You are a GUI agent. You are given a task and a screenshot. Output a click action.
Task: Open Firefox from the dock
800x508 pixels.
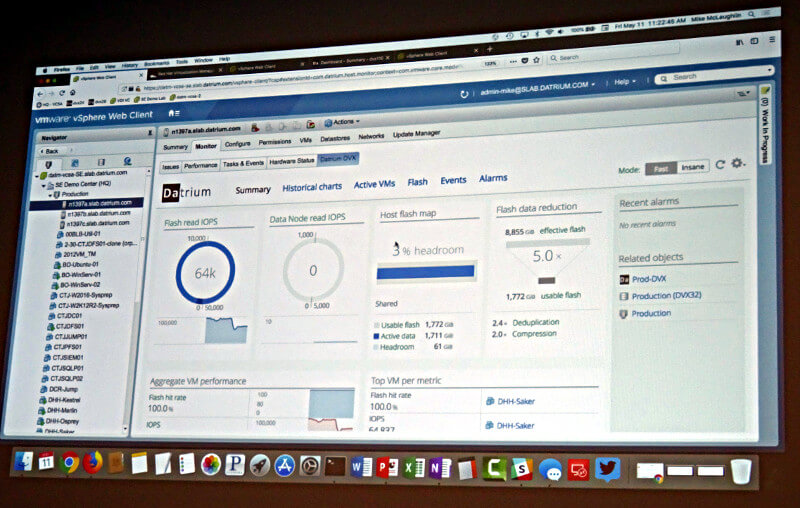point(92,463)
